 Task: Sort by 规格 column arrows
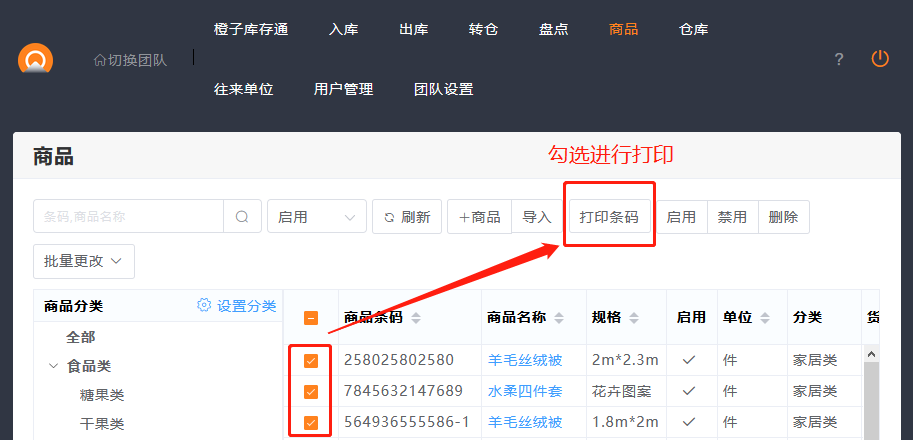(x=636, y=318)
